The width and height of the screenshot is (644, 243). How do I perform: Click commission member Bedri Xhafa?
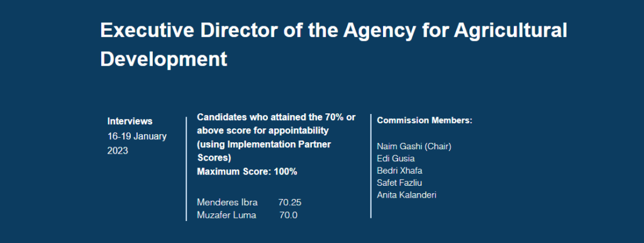tap(399, 171)
